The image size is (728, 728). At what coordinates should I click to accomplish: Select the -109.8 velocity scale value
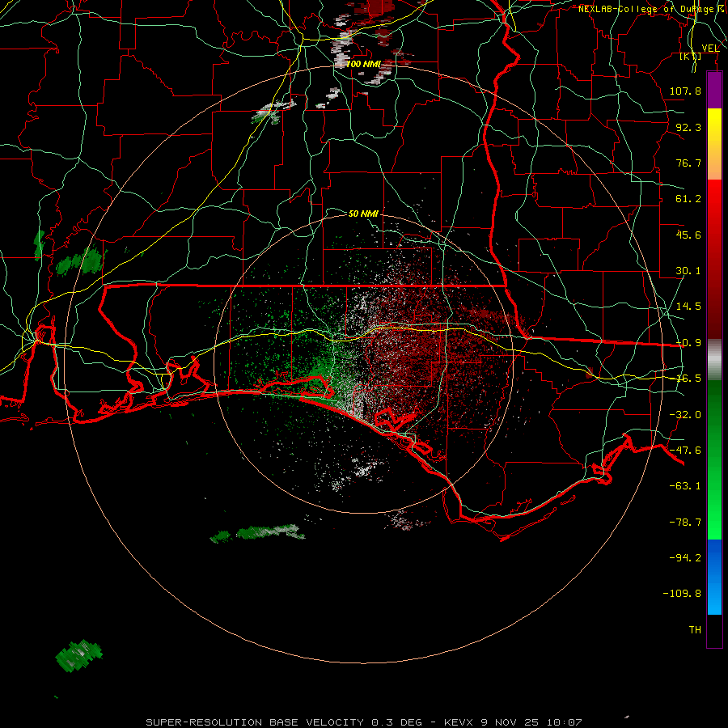(x=682, y=594)
